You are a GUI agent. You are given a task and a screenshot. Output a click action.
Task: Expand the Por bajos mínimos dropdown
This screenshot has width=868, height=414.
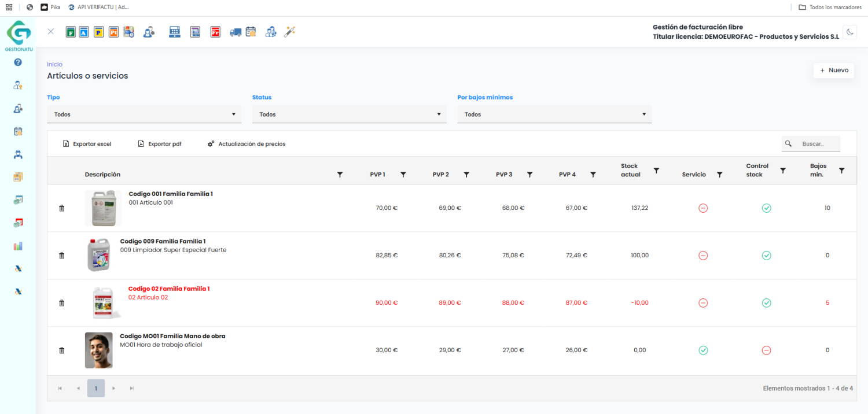click(554, 114)
